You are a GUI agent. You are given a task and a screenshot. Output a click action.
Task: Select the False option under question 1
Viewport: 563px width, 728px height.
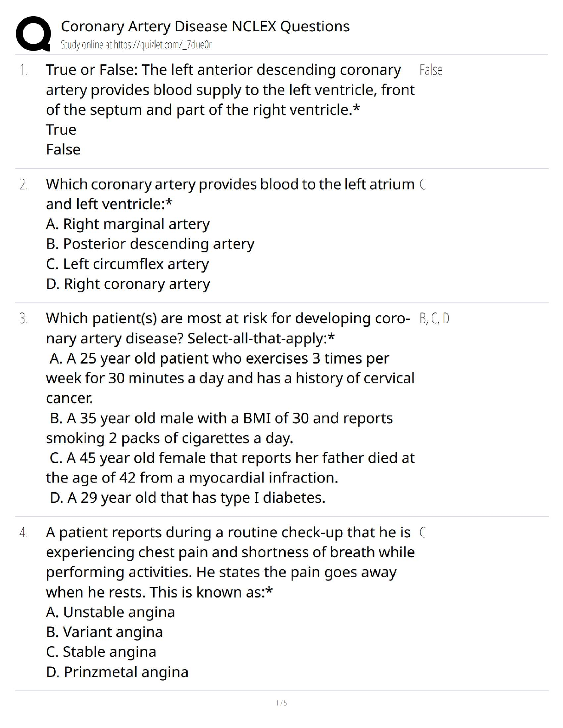click(x=63, y=149)
